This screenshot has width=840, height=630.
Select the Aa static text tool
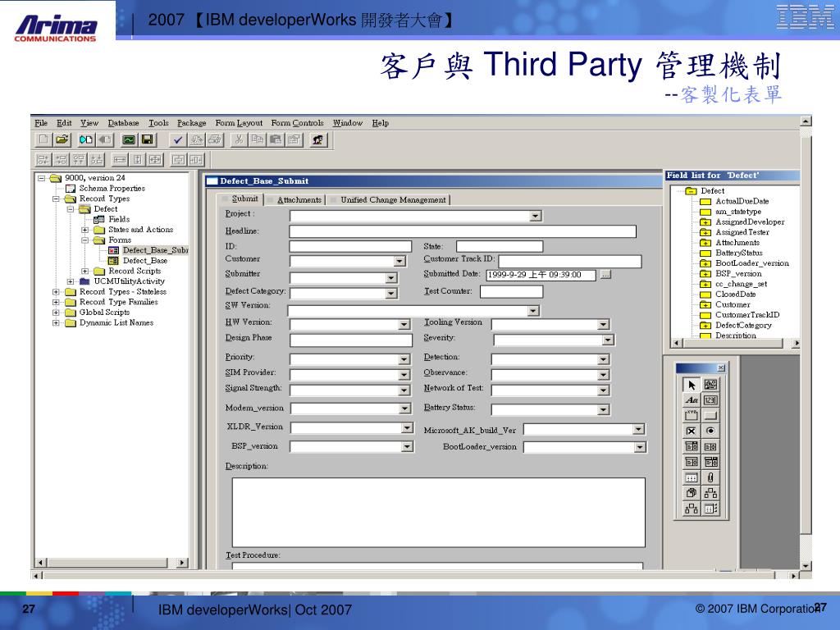pyautogui.click(x=691, y=400)
